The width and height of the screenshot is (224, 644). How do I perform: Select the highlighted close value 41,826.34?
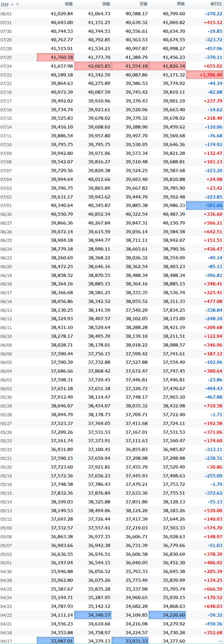[168, 66]
